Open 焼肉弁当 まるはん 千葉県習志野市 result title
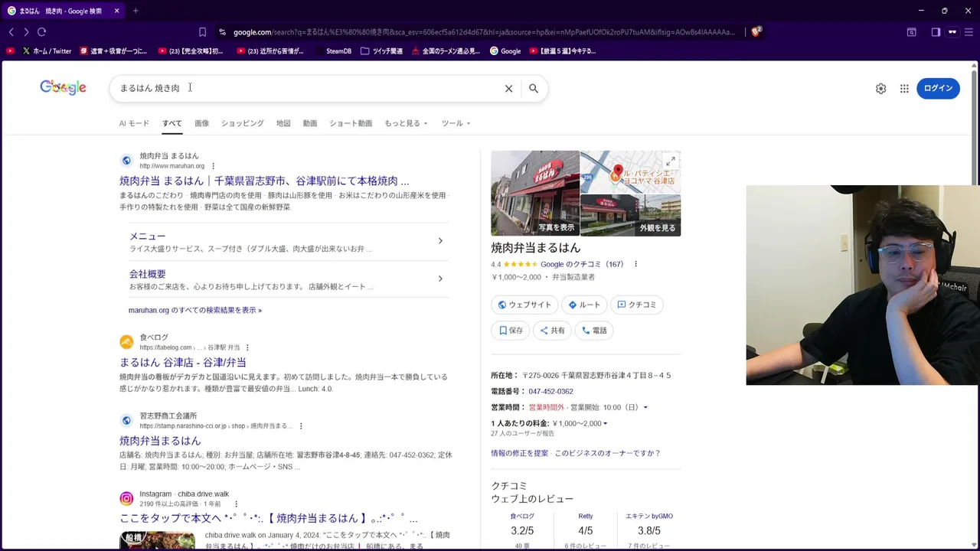Viewport: 980px width, 551px height. [264, 181]
